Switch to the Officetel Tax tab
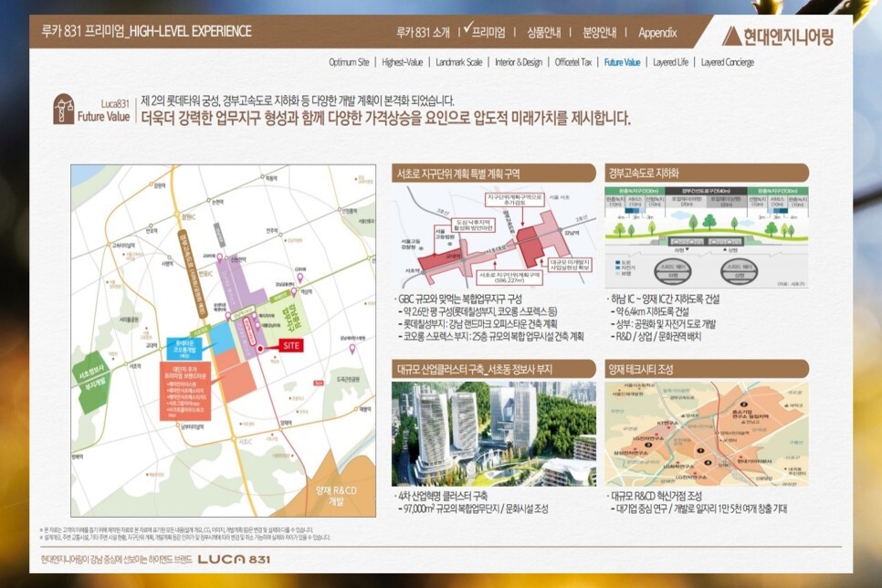882x588 pixels. point(573,62)
